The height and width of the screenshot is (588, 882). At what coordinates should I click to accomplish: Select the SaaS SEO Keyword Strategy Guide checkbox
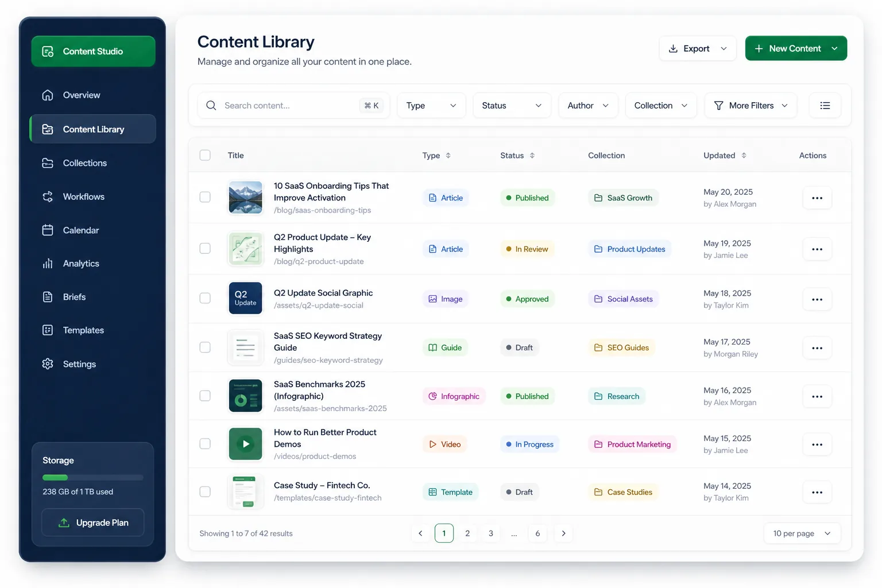click(205, 347)
